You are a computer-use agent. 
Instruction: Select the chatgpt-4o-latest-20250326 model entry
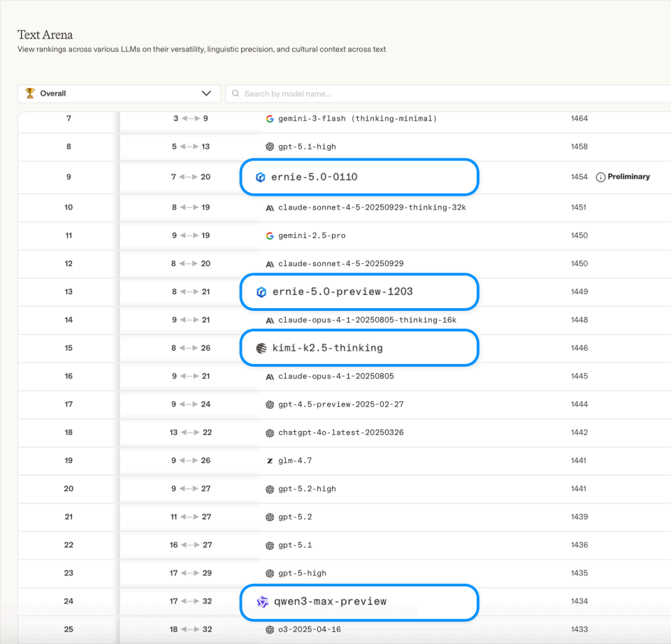coord(340,433)
